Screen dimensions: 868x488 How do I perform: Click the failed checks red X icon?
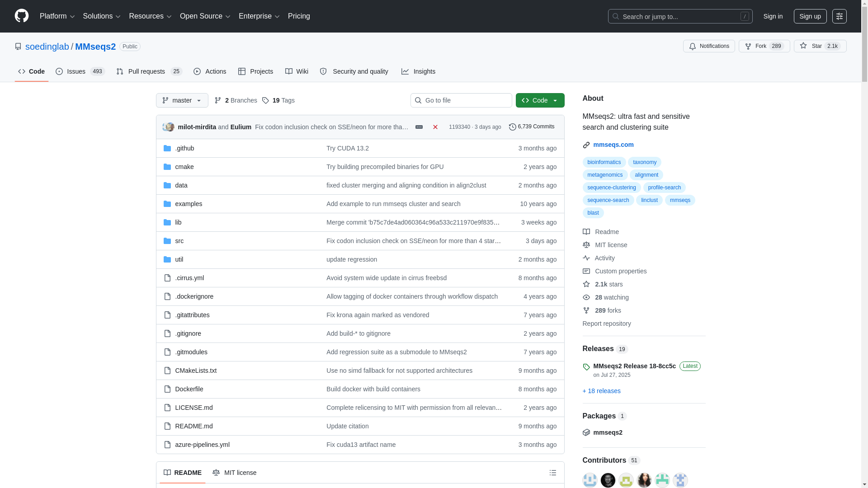(435, 127)
